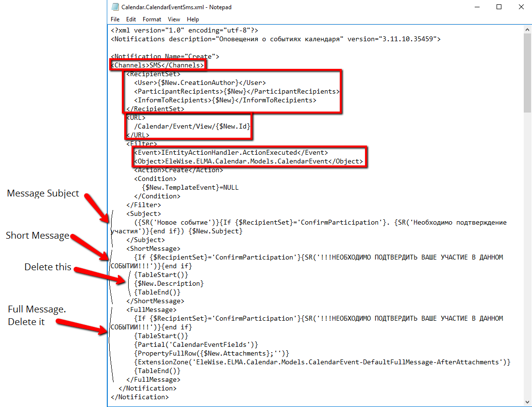Click the maximize window button
The width and height of the screenshot is (532, 407).
click(x=499, y=7)
